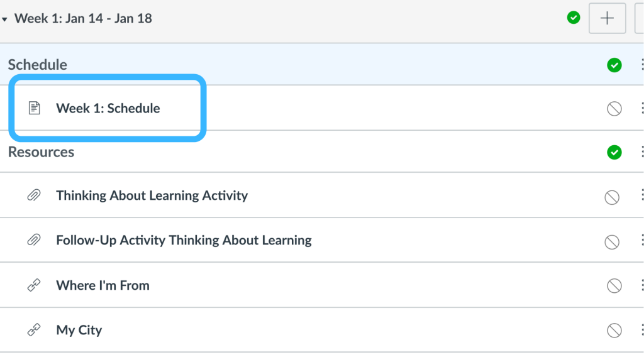644x362 pixels.
Task: Publish the Week 1: Schedule page
Action: (614, 109)
